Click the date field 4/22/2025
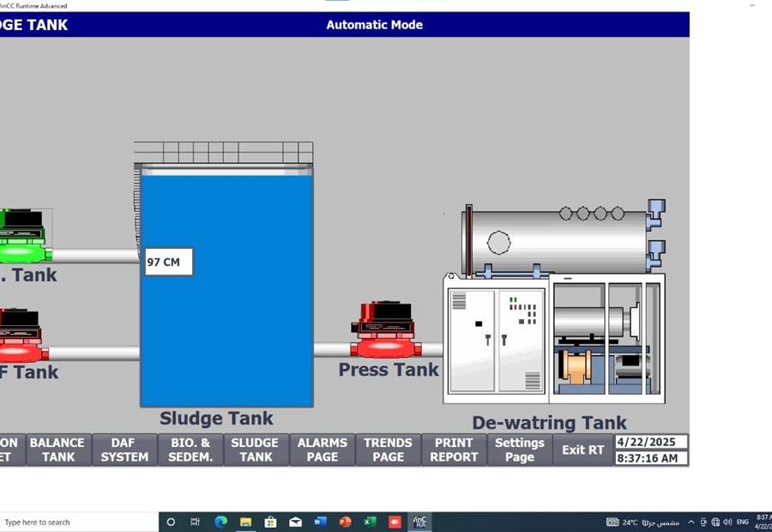772x532 pixels. (651, 442)
